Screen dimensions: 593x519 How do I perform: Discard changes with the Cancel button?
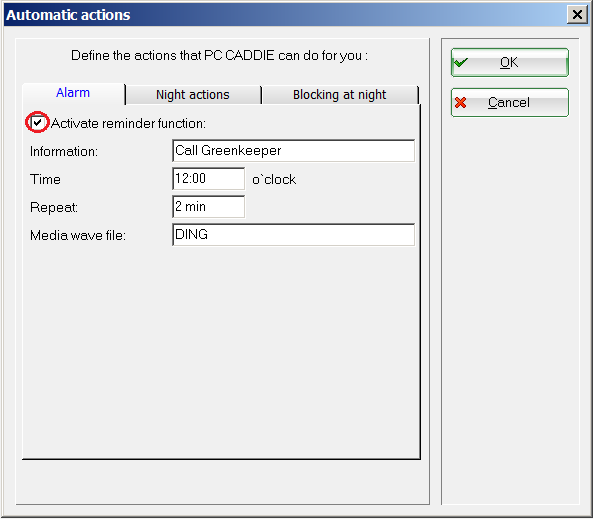point(509,103)
